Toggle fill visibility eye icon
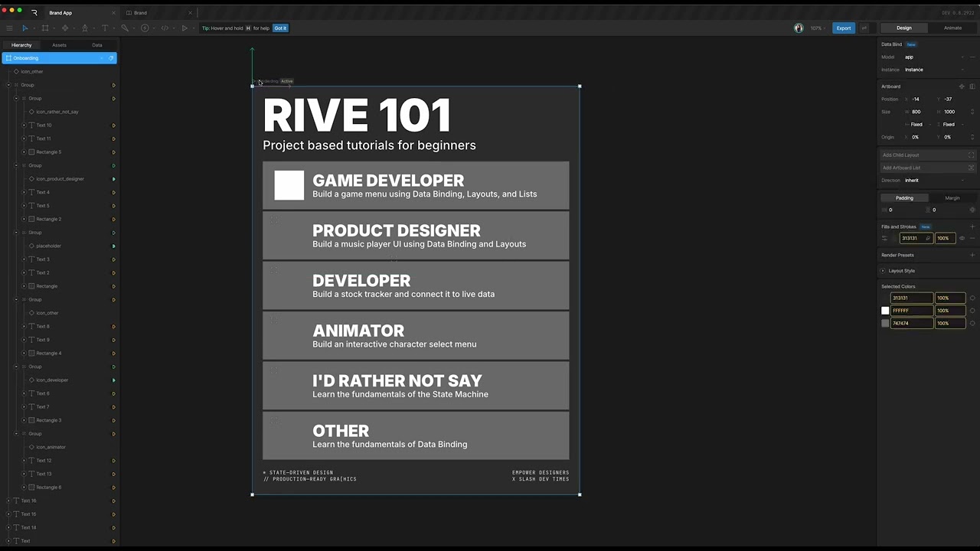This screenshot has height=551, width=980. tap(962, 238)
